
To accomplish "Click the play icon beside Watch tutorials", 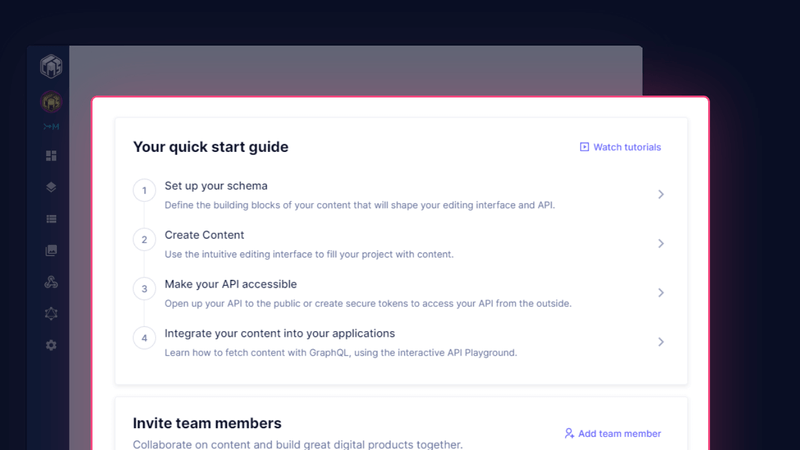I will 584,147.
